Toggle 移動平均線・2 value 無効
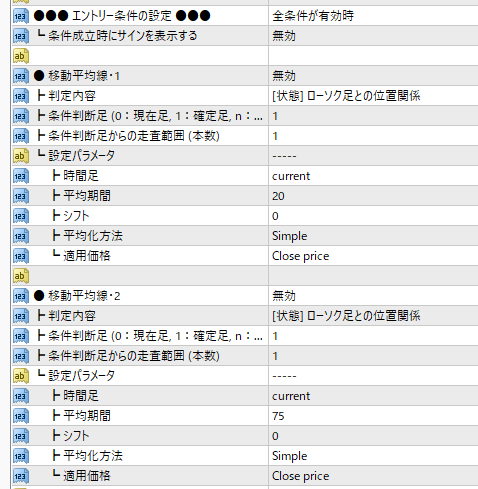478x489 pixels. [373, 296]
